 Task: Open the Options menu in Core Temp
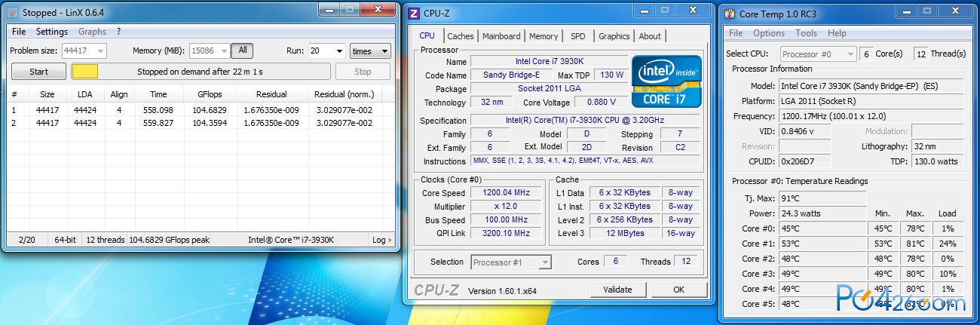pyautogui.click(x=769, y=33)
